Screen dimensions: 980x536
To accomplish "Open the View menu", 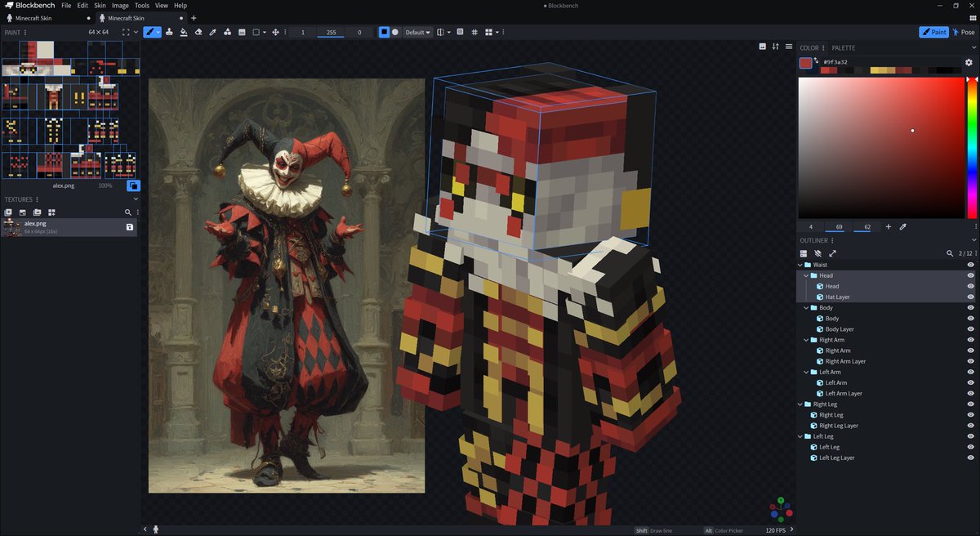I will (162, 6).
